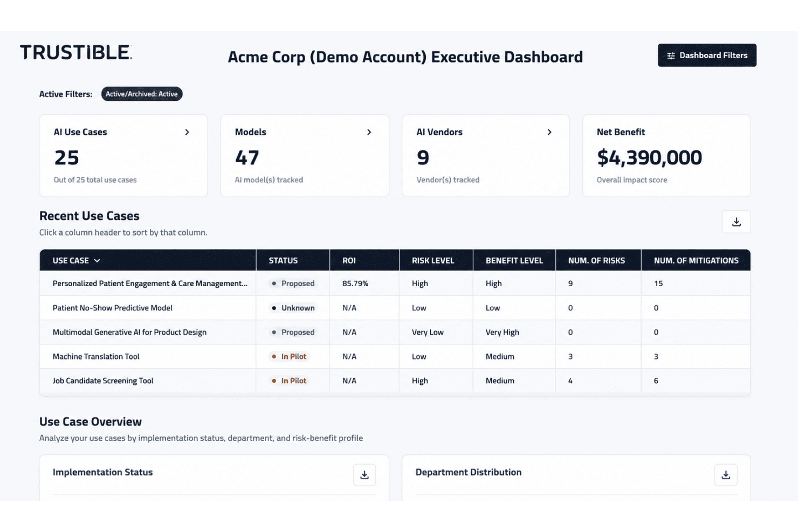The width and height of the screenshot is (798, 532).
Task: Open the Dashboard Filters panel
Action: coord(707,56)
